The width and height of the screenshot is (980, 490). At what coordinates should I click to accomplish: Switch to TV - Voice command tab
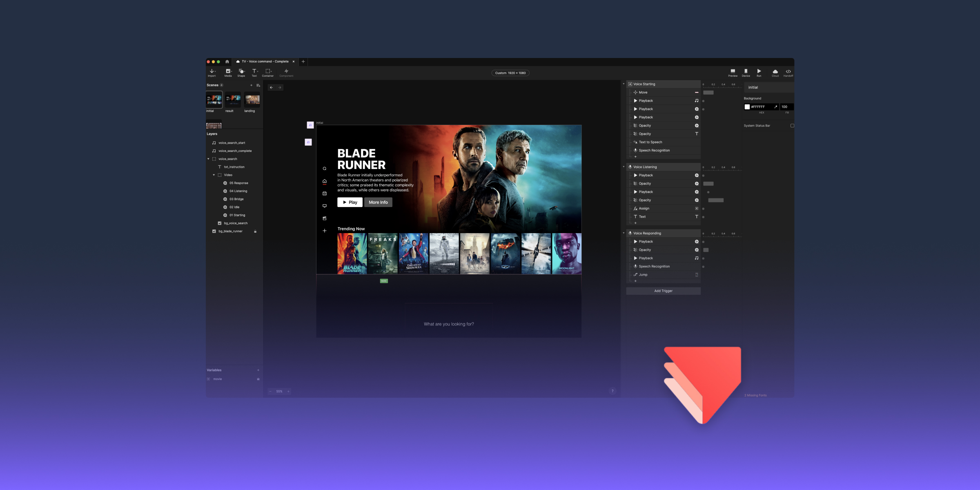pos(265,62)
